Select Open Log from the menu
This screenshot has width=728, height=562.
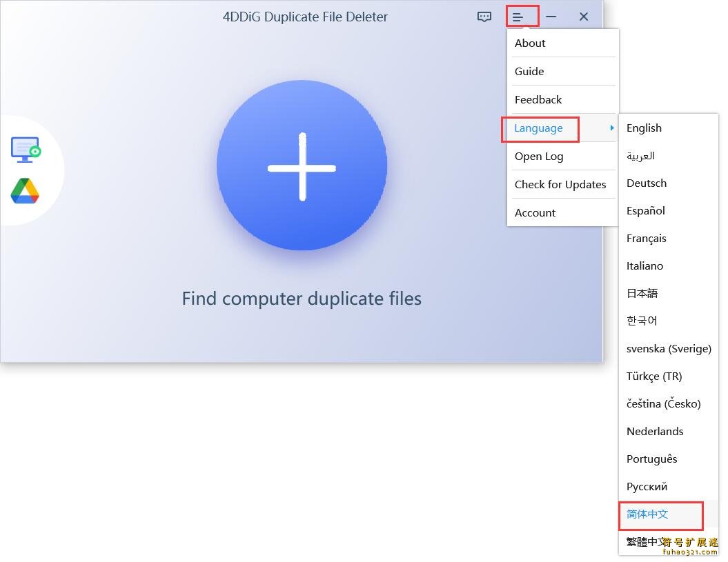point(562,157)
